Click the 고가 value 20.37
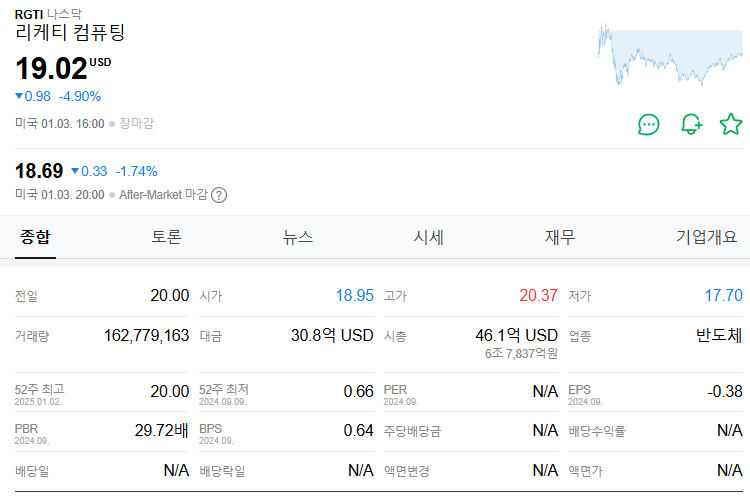Screen dimensions: 750x497 (539, 296)
